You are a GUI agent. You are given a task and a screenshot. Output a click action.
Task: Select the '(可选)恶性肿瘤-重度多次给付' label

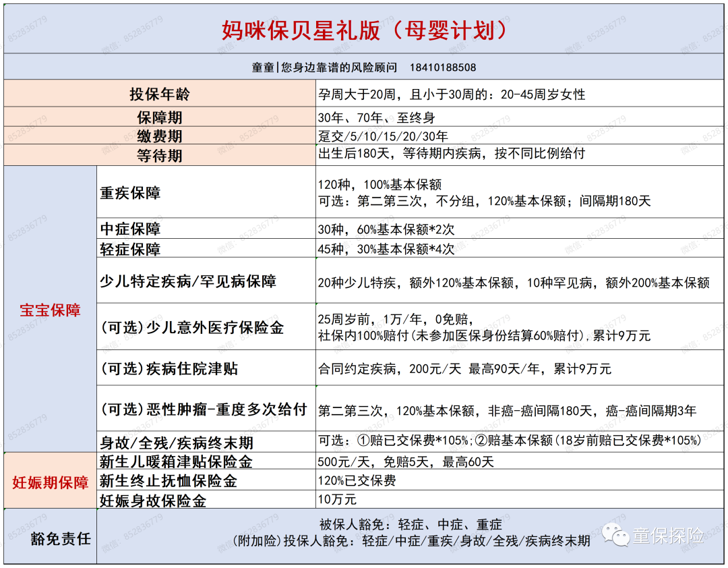click(x=206, y=408)
